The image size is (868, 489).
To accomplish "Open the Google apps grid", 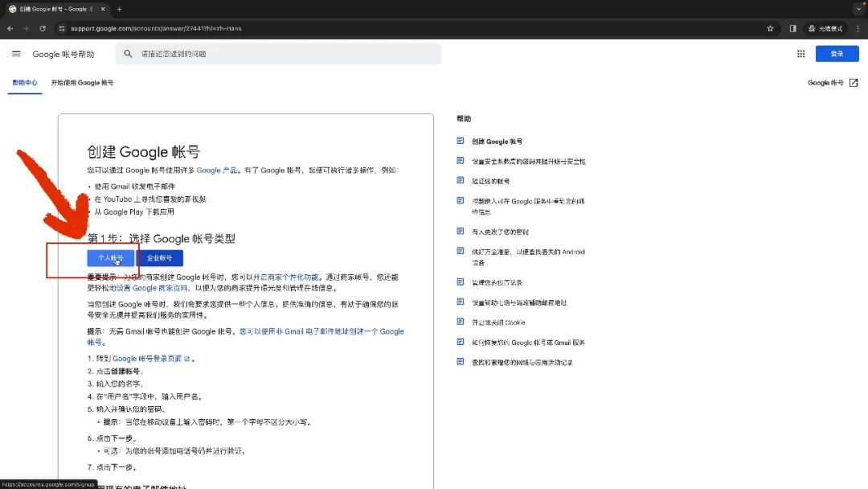I will pyautogui.click(x=801, y=54).
